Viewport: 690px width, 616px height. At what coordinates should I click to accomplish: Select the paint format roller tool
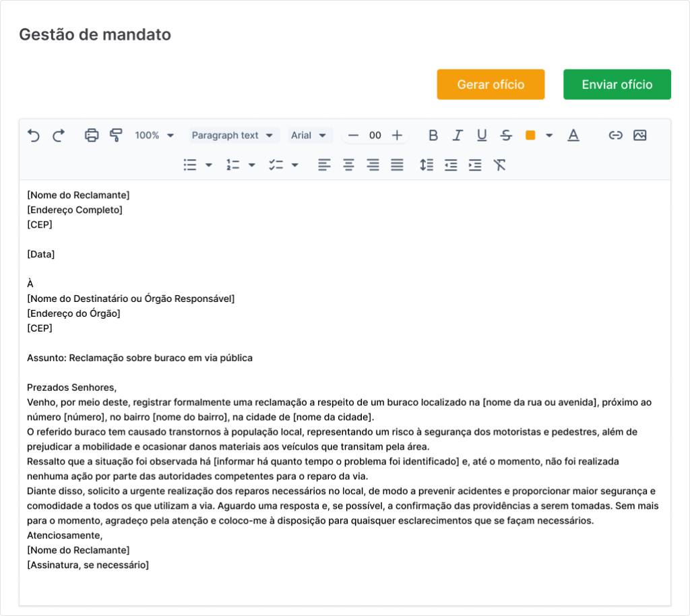116,135
